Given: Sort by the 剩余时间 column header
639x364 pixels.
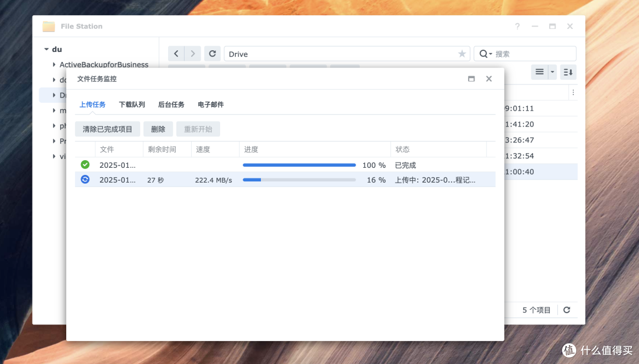Looking at the screenshot, I should point(167,149).
